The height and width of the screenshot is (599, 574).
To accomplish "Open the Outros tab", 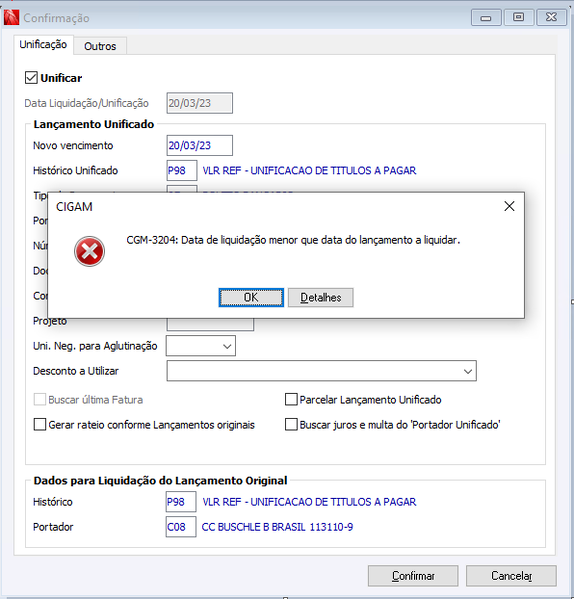I will 100,46.
